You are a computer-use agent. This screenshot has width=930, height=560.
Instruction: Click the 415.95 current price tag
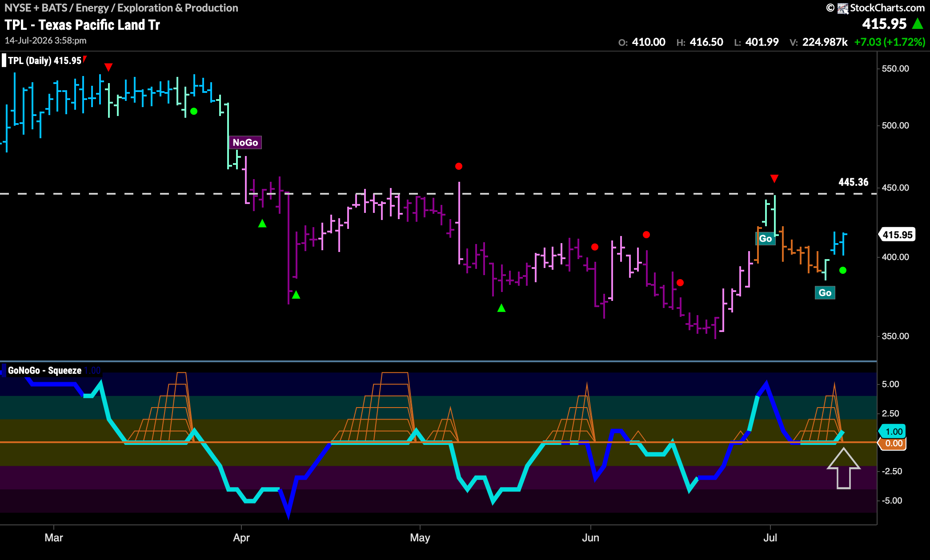897,235
